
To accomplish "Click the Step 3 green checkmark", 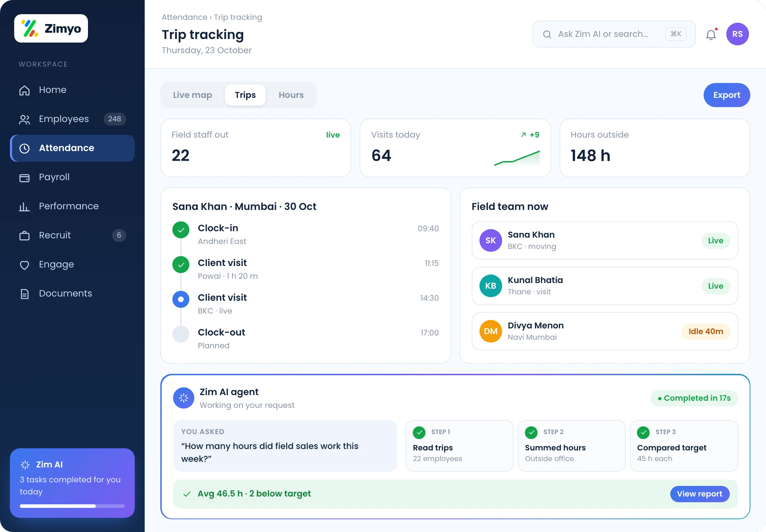I will coord(643,432).
